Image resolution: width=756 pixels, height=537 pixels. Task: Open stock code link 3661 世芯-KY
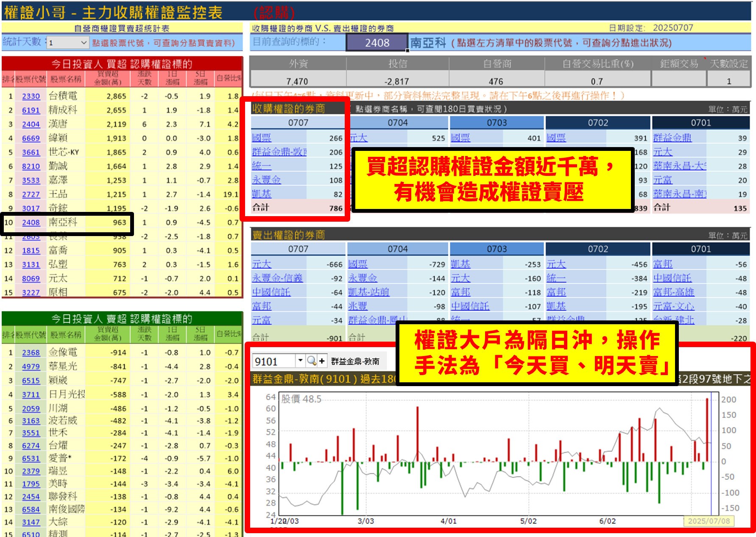click(x=31, y=152)
